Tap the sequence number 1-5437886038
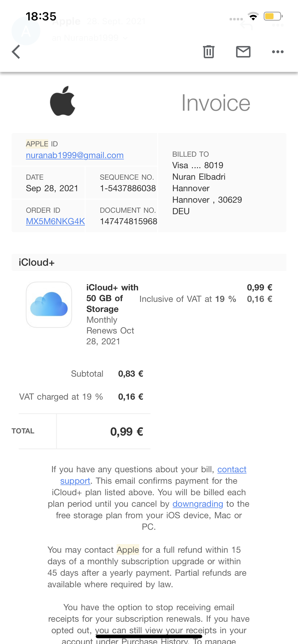The width and height of the screenshot is (298, 644). pos(128,188)
